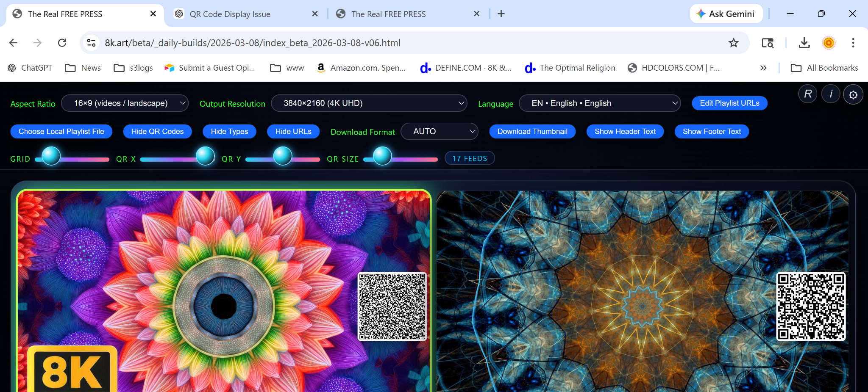
Task: Open the Amazon.com bookmark
Action: pos(361,68)
